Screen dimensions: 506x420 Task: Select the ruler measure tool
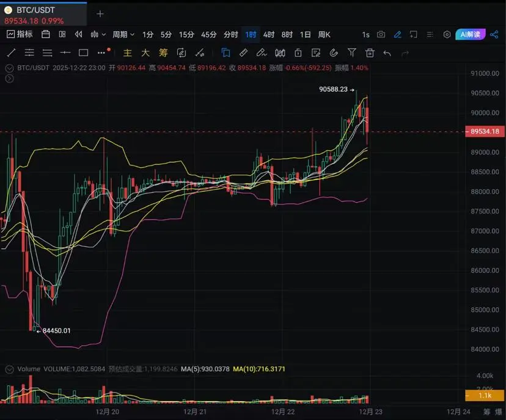pos(244,52)
